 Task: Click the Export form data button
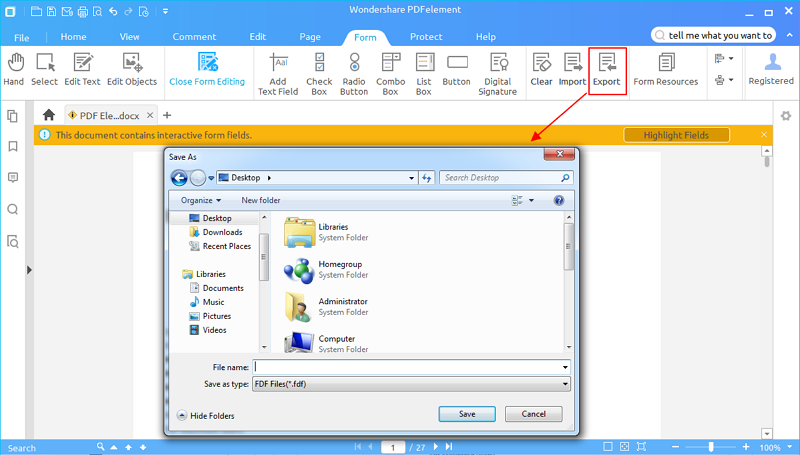point(607,70)
